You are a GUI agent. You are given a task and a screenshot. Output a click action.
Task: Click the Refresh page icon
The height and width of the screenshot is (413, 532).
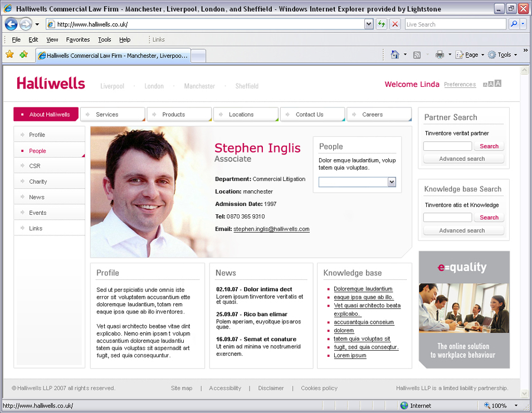382,24
